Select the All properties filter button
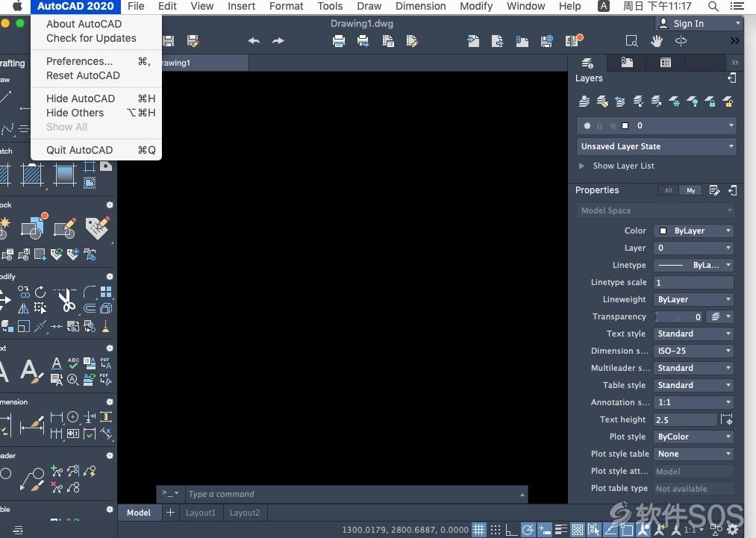 point(668,190)
